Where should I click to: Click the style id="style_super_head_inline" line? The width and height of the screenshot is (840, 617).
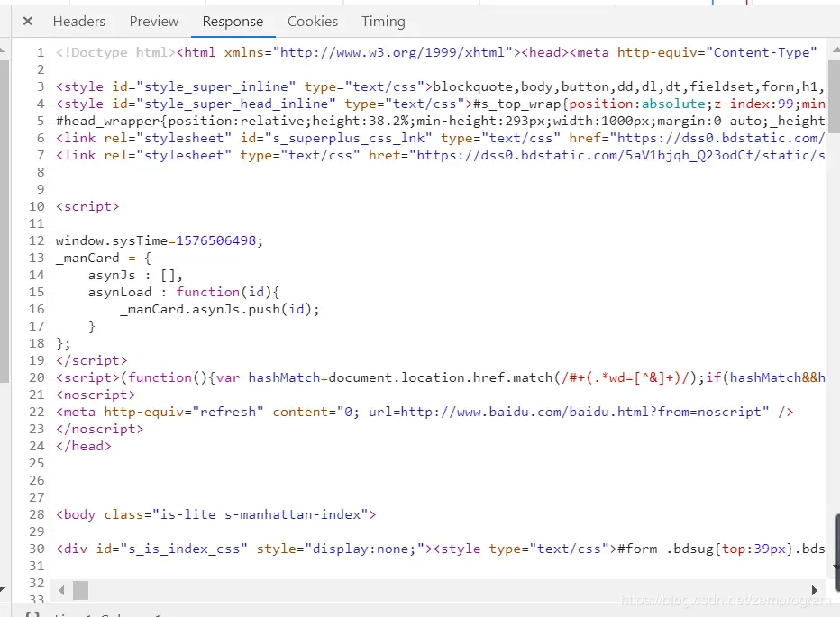(x=441, y=104)
